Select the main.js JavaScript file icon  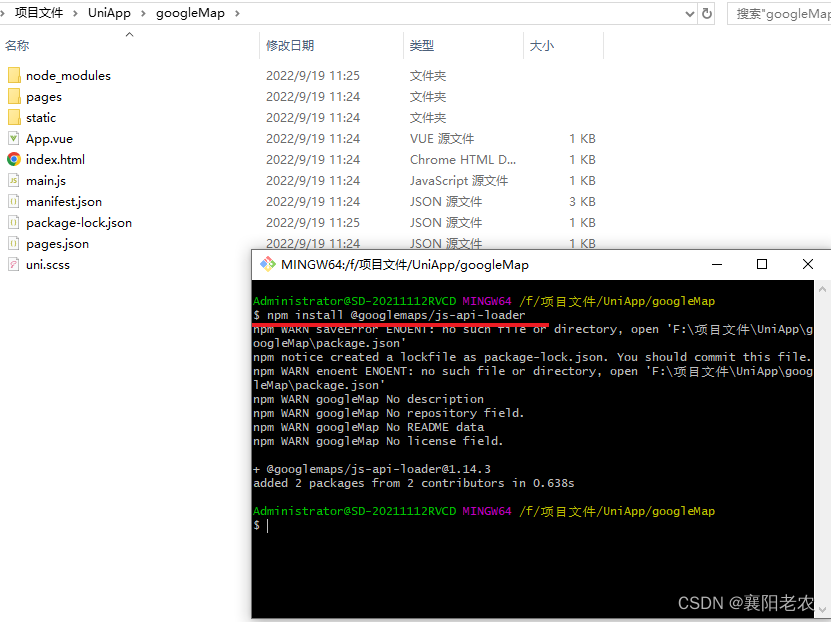click(x=14, y=180)
